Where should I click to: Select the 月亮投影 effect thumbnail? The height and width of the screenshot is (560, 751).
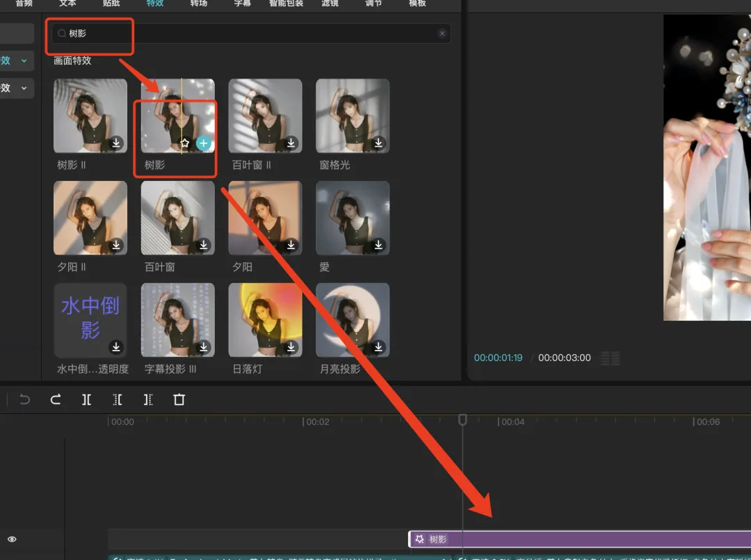[x=353, y=320]
